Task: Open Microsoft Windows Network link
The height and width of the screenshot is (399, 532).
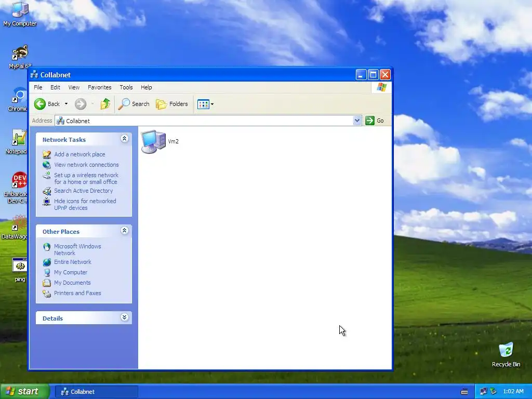Action: pyautogui.click(x=78, y=250)
